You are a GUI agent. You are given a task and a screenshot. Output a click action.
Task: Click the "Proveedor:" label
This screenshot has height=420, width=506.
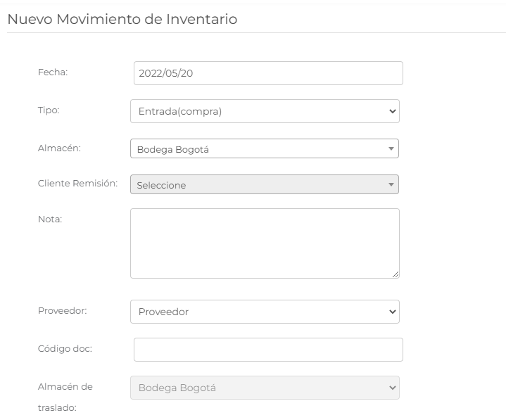click(63, 310)
